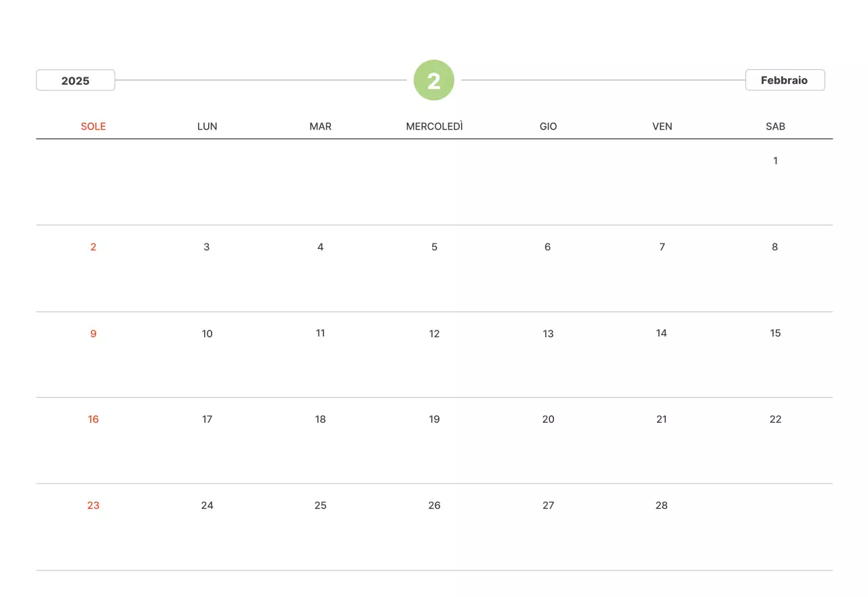Click red Sunday date 23
The image size is (868, 597).
pyautogui.click(x=94, y=505)
